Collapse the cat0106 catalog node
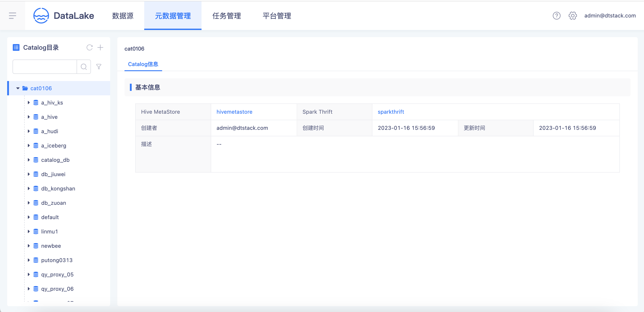This screenshot has width=644, height=312. 18,88
